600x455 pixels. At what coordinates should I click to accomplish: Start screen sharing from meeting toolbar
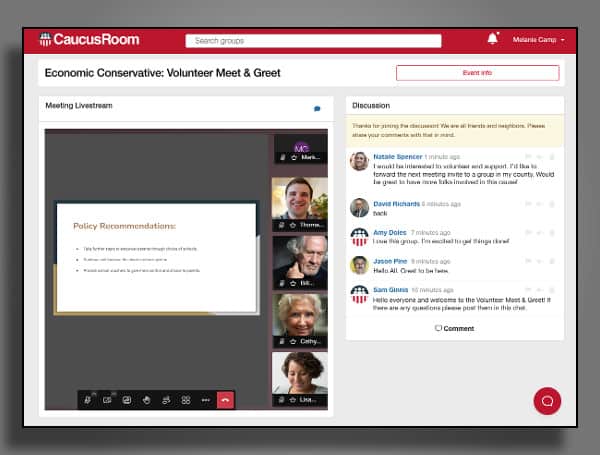click(127, 400)
